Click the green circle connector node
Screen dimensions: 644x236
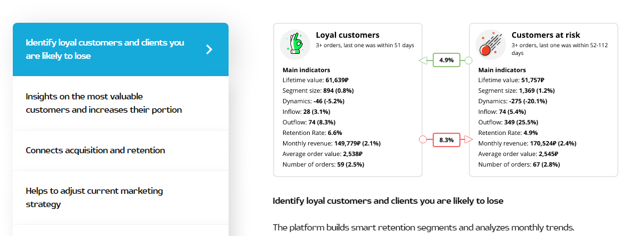(468, 60)
